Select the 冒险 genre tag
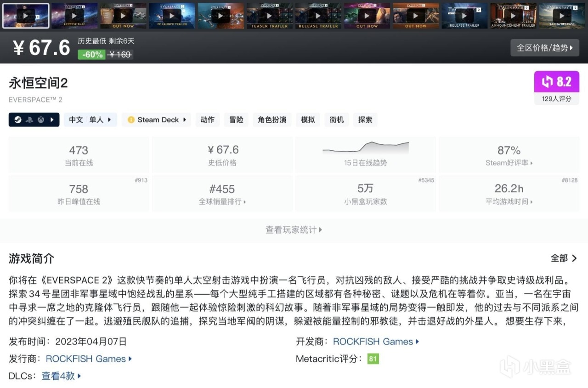The width and height of the screenshot is (588, 388). (237, 120)
